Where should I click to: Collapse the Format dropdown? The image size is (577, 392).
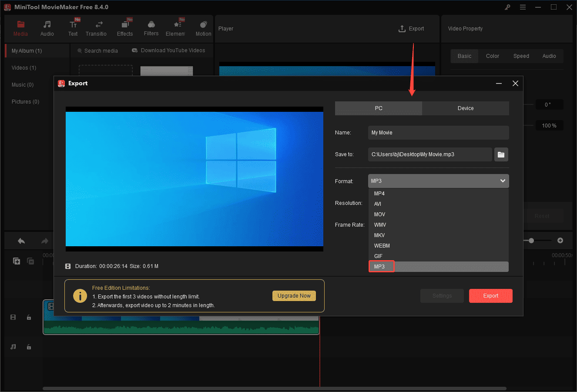(x=503, y=181)
